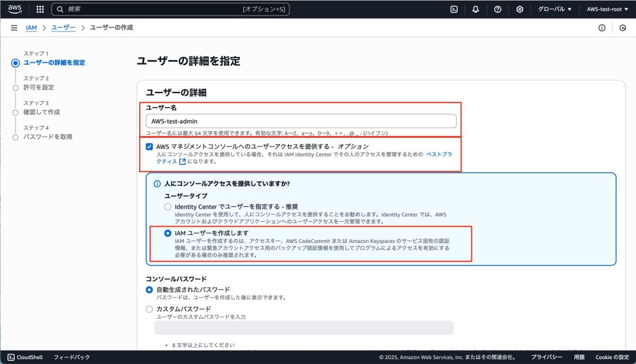Open the help question mark icon
Screen dimensions: 636x364
tap(497, 9)
